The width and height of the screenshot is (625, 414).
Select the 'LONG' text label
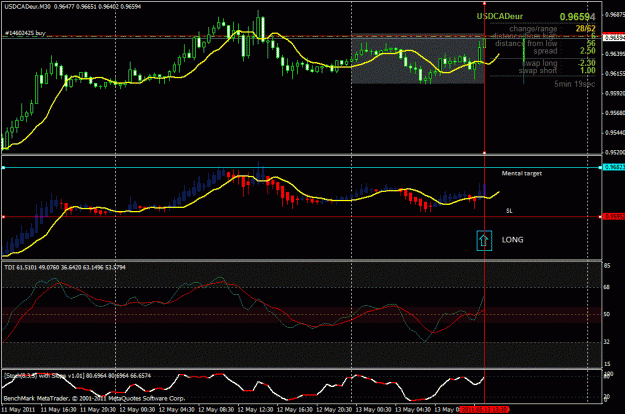pyautogui.click(x=512, y=240)
